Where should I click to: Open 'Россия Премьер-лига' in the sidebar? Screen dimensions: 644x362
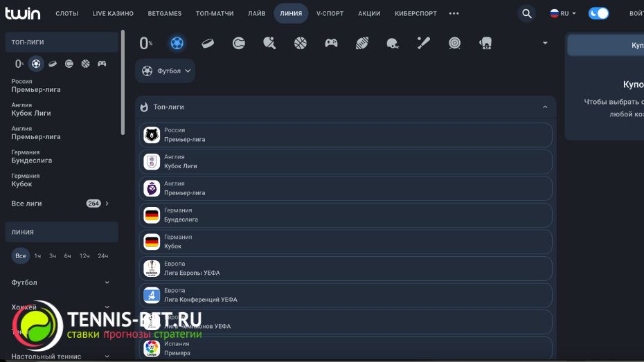(36, 86)
